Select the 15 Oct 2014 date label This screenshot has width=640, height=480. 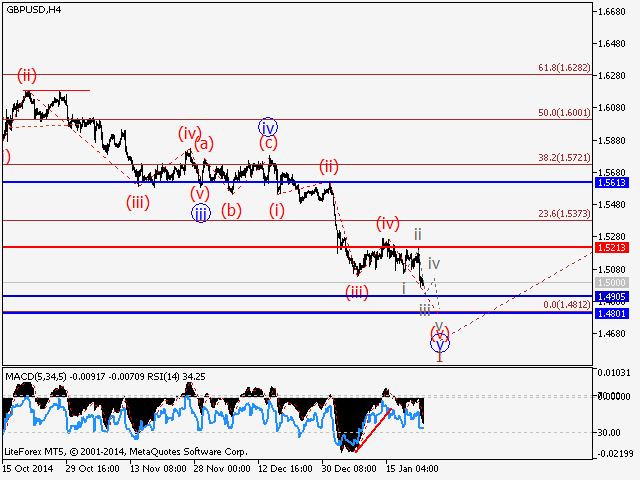[x=28, y=469]
